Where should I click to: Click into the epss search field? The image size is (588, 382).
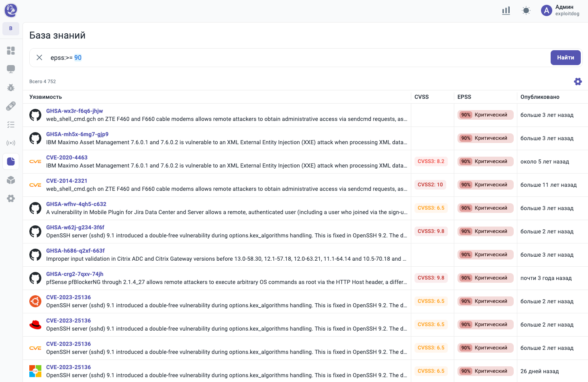coord(281,57)
